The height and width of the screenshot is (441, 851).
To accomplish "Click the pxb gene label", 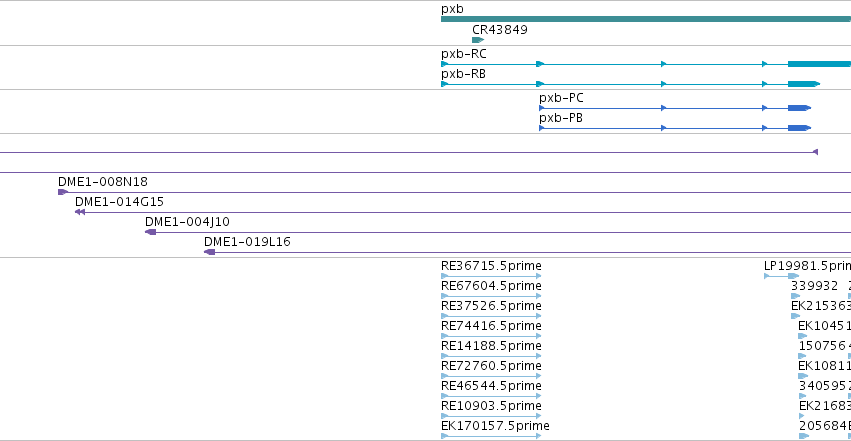I will pyautogui.click(x=452, y=9).
